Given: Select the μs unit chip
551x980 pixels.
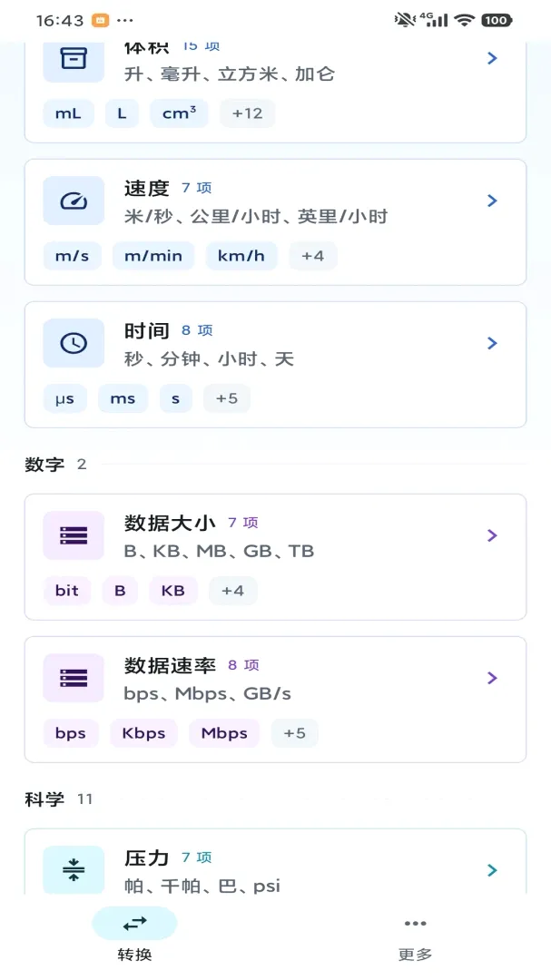Looking at the screenshot, I should 64,398.
